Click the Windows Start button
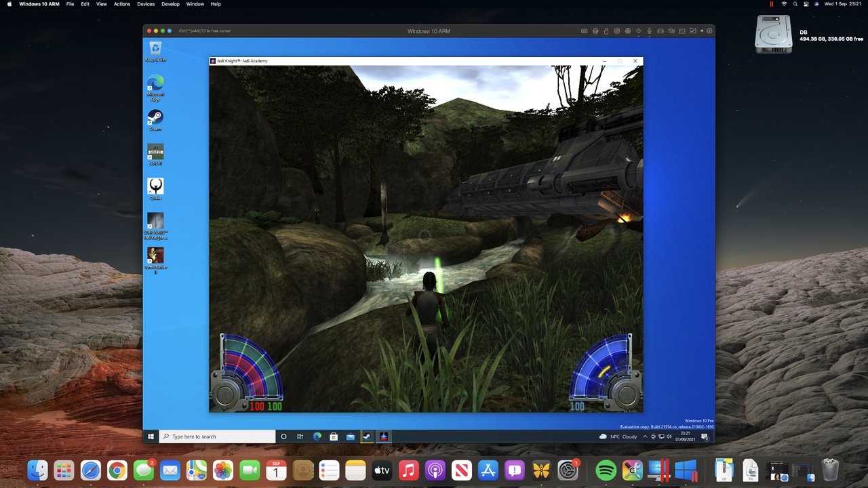Image resolution: width=868 pixels, height=488 pixels. (x=151, y=436)
